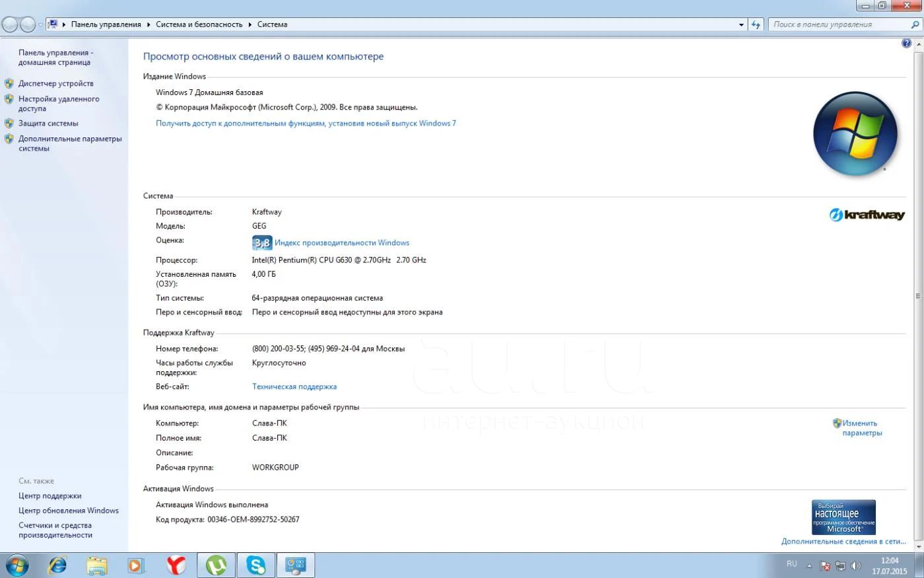Open Центр поддержки in See also
Image resolution: width=924 pixels, height=578 pixels.
point(50,496)
